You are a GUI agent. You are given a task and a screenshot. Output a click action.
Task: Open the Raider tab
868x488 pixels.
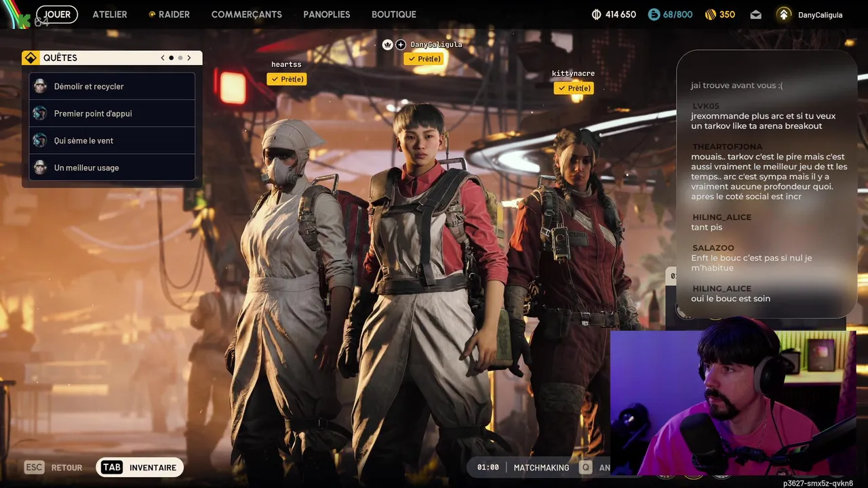(169, 14)
